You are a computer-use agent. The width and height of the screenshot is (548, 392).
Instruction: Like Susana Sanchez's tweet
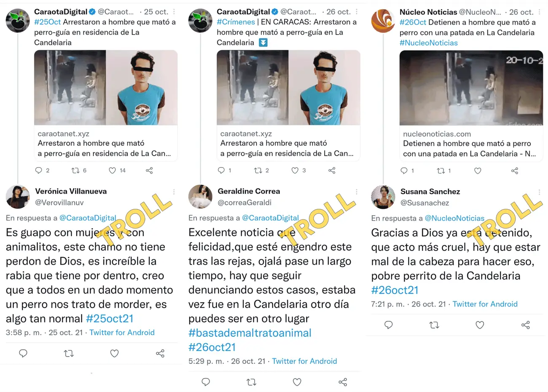(480, 325)
